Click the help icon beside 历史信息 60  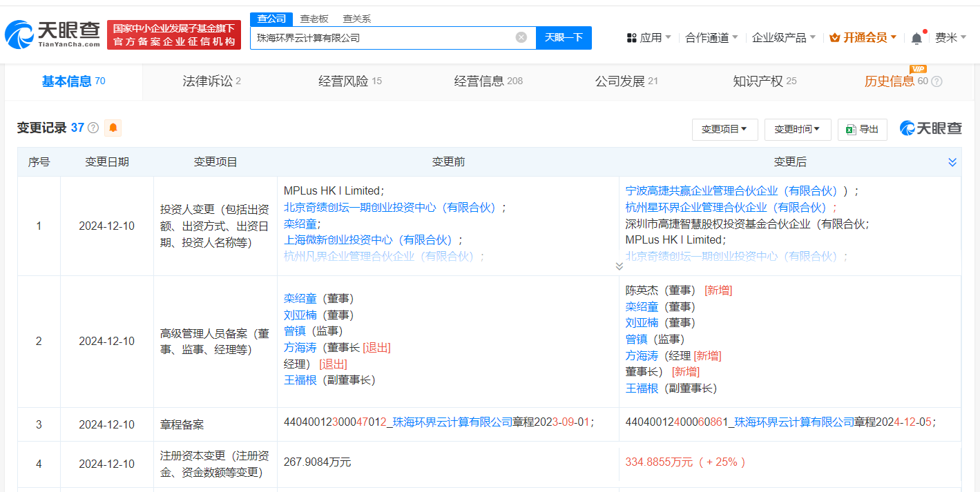coord(936,81)
